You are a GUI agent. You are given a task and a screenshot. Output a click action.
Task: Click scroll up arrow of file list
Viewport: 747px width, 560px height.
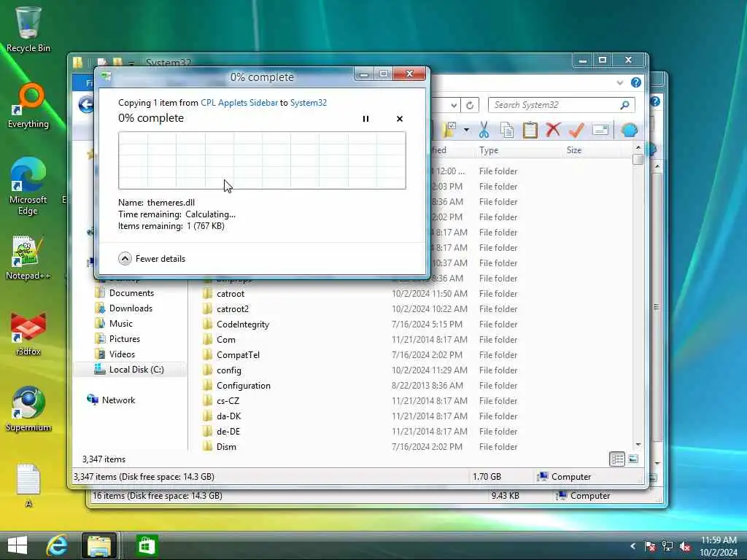click(x=638, y=148)
